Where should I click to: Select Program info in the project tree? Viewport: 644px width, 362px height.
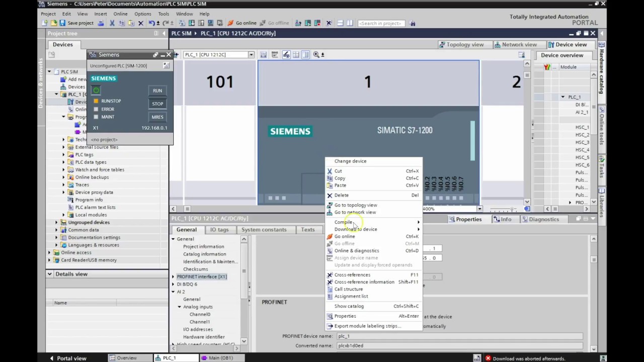pyautogui.click(x=89, y=200)
